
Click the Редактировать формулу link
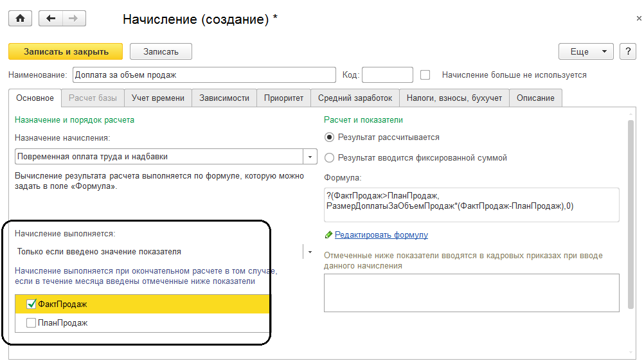click(x=381, y=235)
